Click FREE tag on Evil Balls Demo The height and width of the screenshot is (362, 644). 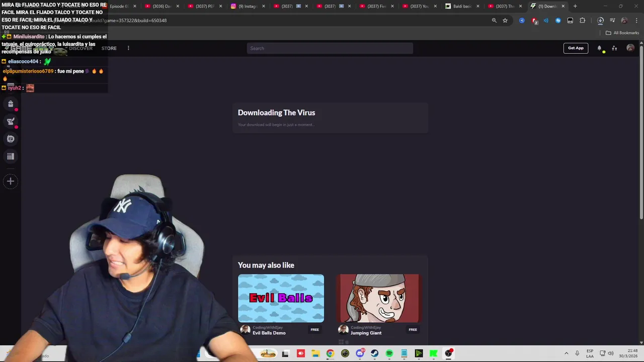coord(314,330)
